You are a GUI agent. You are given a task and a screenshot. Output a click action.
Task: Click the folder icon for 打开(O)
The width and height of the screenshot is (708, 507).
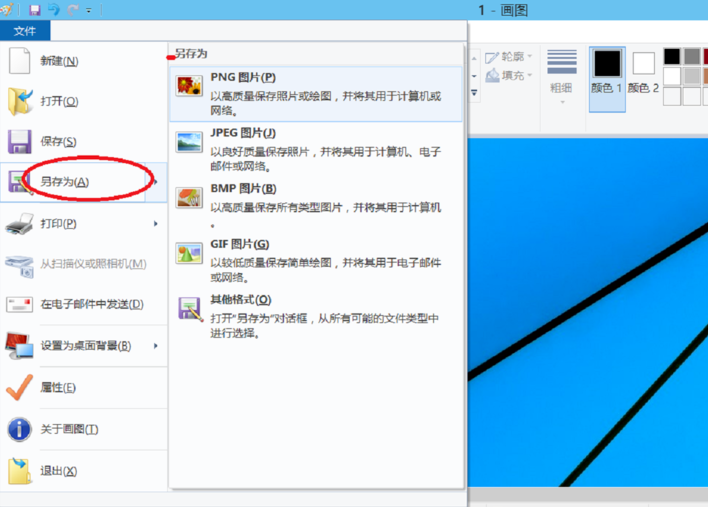coord(20,101)
